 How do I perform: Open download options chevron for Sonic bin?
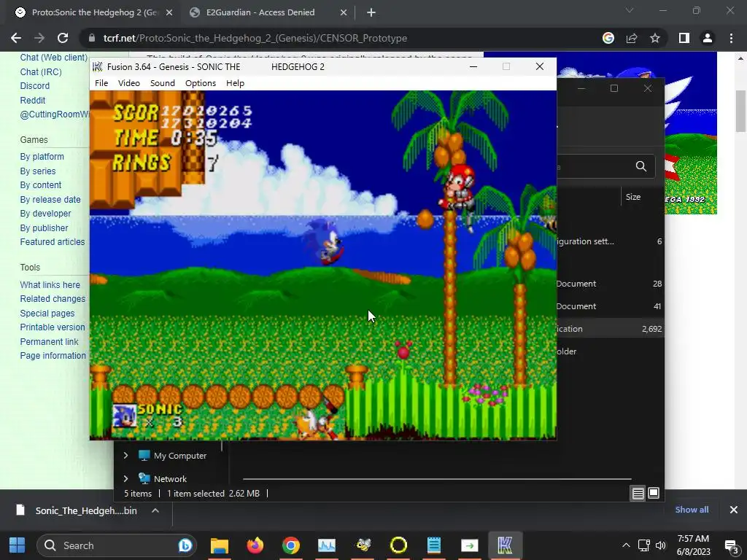coord(155,510)
